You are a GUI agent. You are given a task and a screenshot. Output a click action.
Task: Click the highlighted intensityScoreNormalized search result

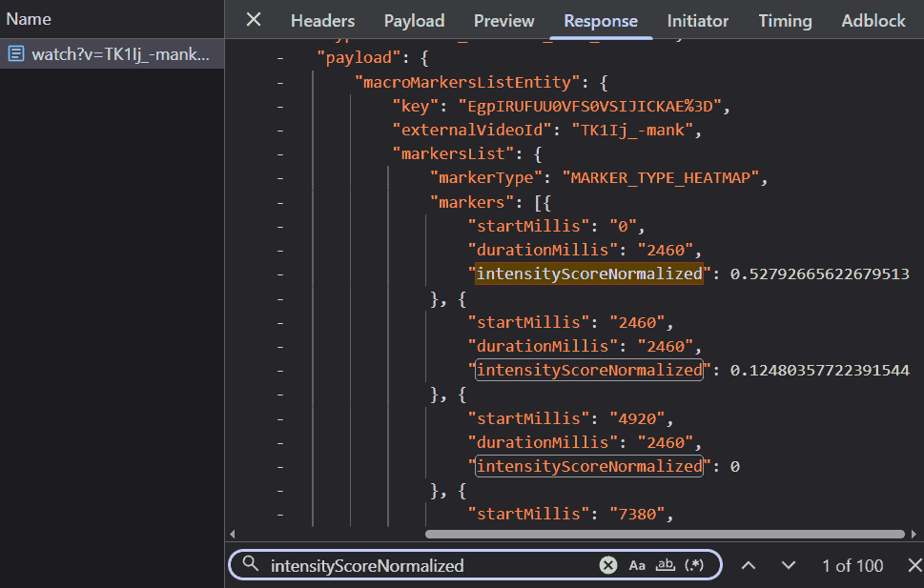588,274
